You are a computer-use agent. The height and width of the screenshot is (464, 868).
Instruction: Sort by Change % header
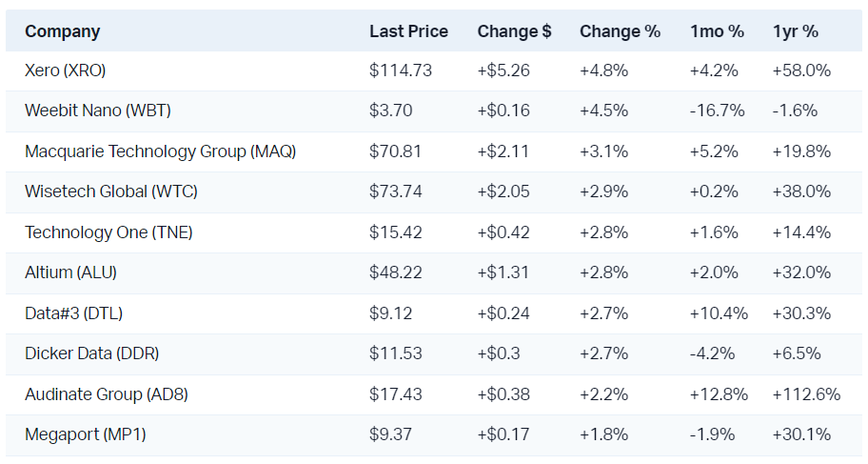tap(620, 31)
